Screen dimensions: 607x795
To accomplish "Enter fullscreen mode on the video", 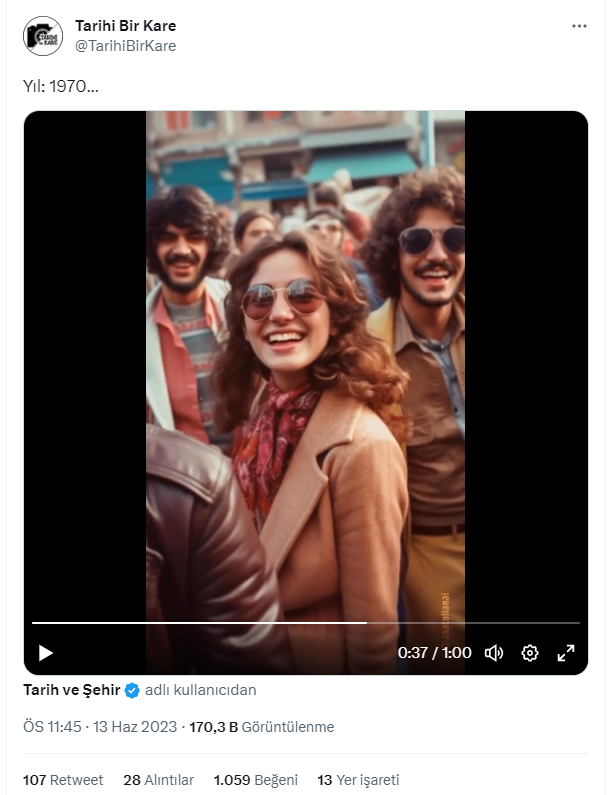I will point(565,653).
